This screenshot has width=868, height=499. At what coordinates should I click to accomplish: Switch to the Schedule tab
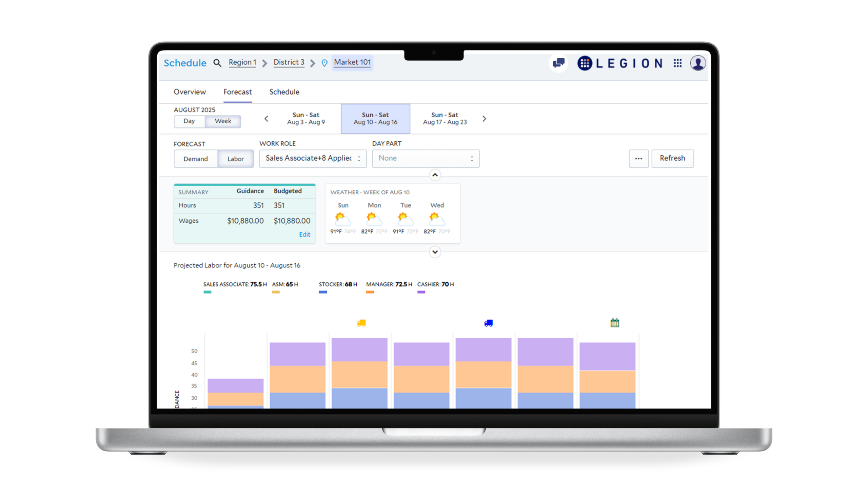(x=284, y=92)
